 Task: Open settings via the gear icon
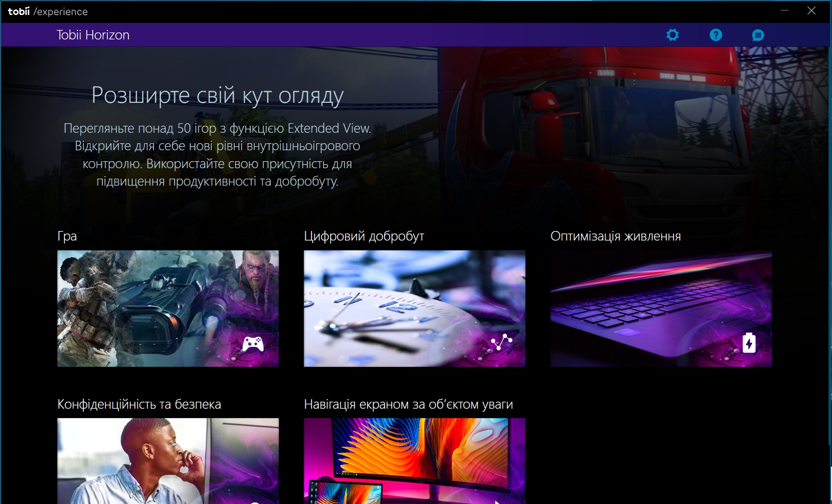[673, 35]
